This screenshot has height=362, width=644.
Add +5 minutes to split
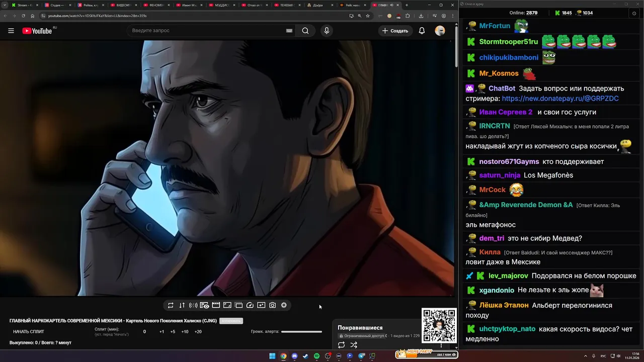pos(173,332)
